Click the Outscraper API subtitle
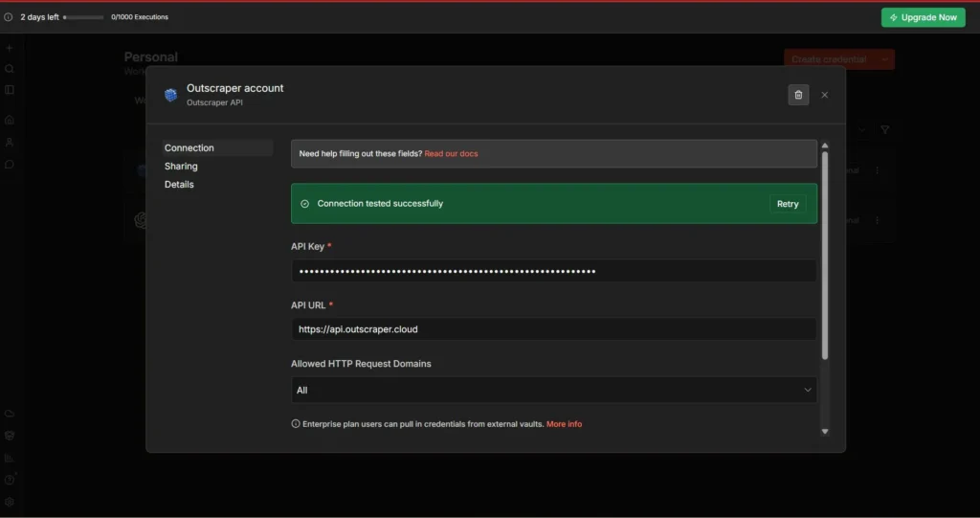Screen dimensions: 980x518 coord(214,102)
